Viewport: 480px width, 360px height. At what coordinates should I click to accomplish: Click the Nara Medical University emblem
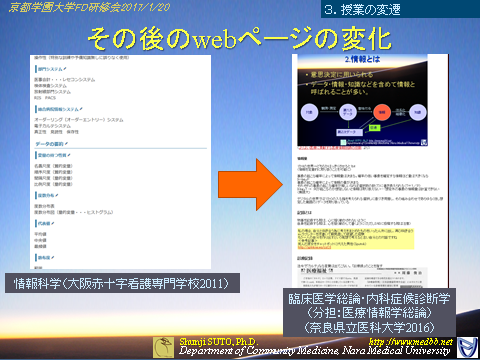point(467,347)
